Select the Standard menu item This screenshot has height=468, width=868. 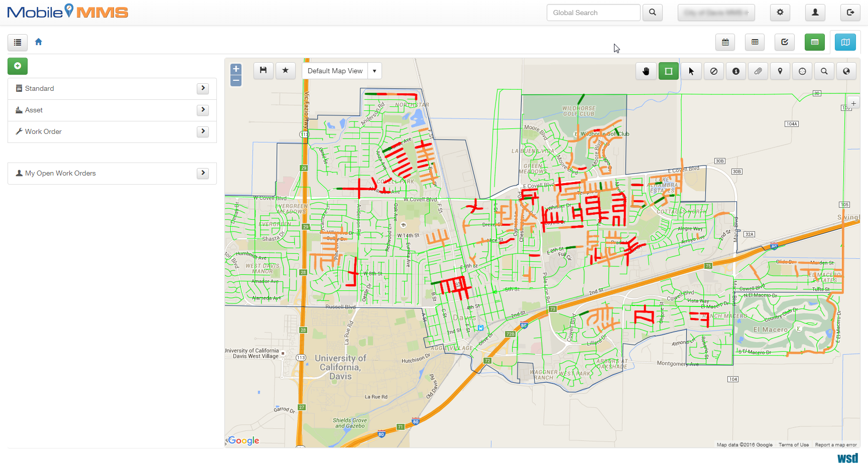(112, 89)
